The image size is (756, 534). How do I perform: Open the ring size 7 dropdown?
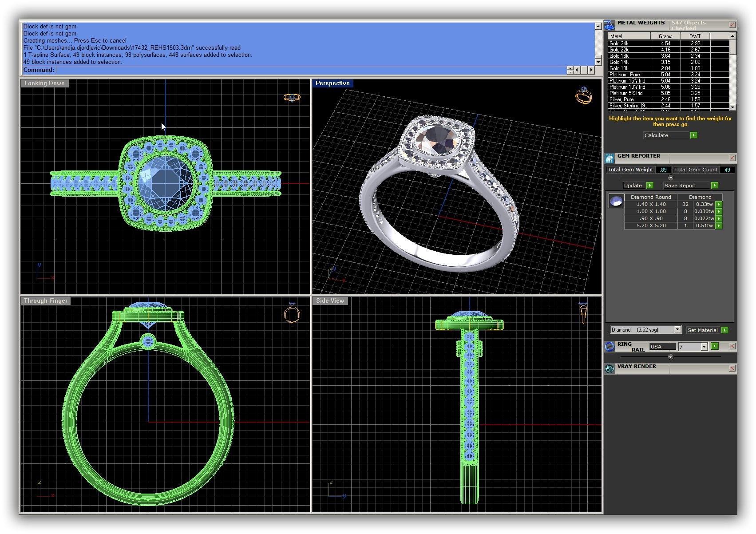704,347
